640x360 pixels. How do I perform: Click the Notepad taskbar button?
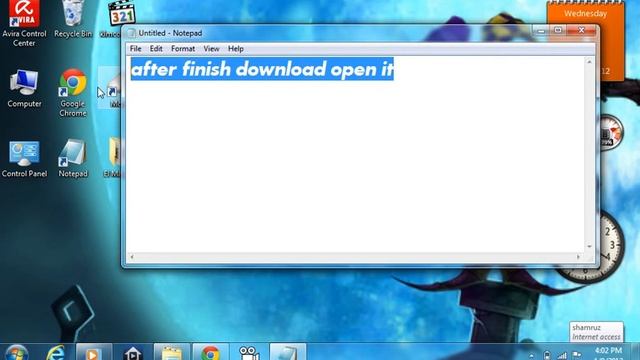[287, 353]
